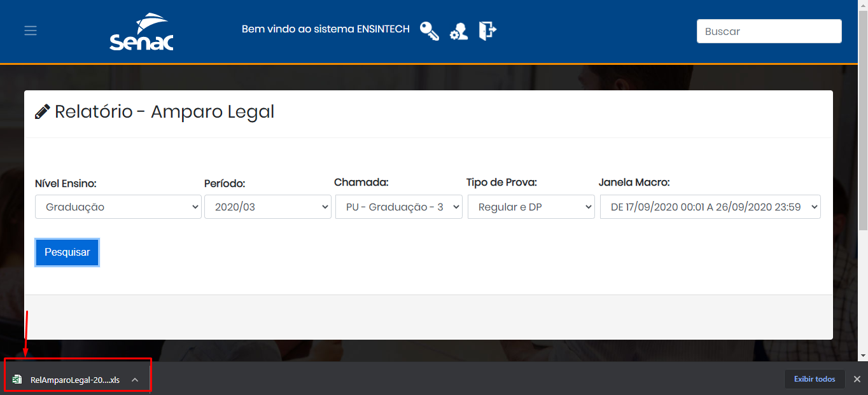Open the Chamada PU - Graduação dropdown
This screenshot has width=868, height=395.
click(399, 207)
